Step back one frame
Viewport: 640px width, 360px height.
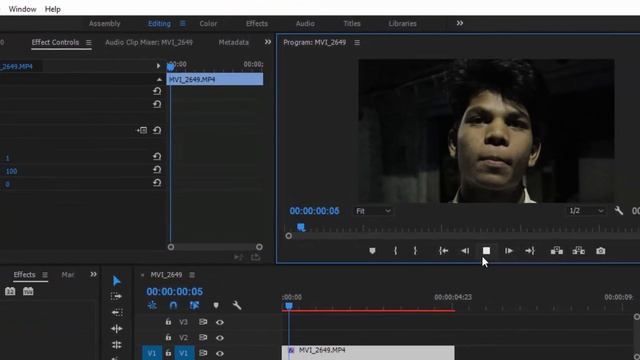465,251
